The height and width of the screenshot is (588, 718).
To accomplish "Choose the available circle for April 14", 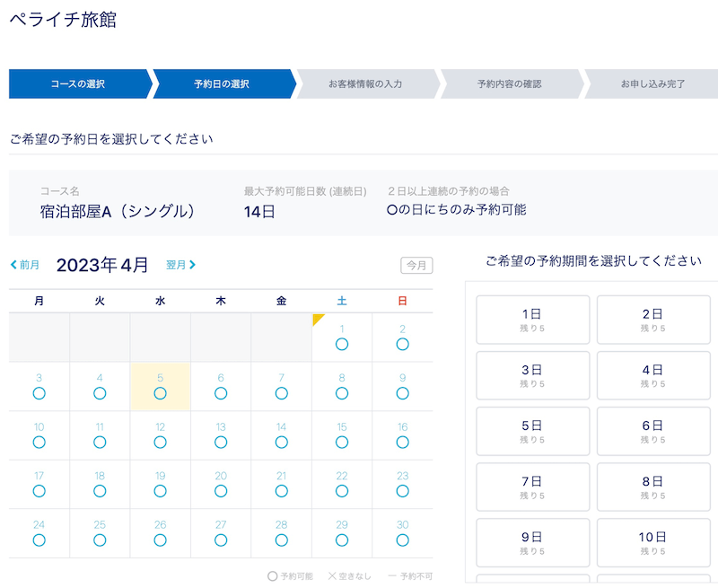I will (x=281, y=443).
